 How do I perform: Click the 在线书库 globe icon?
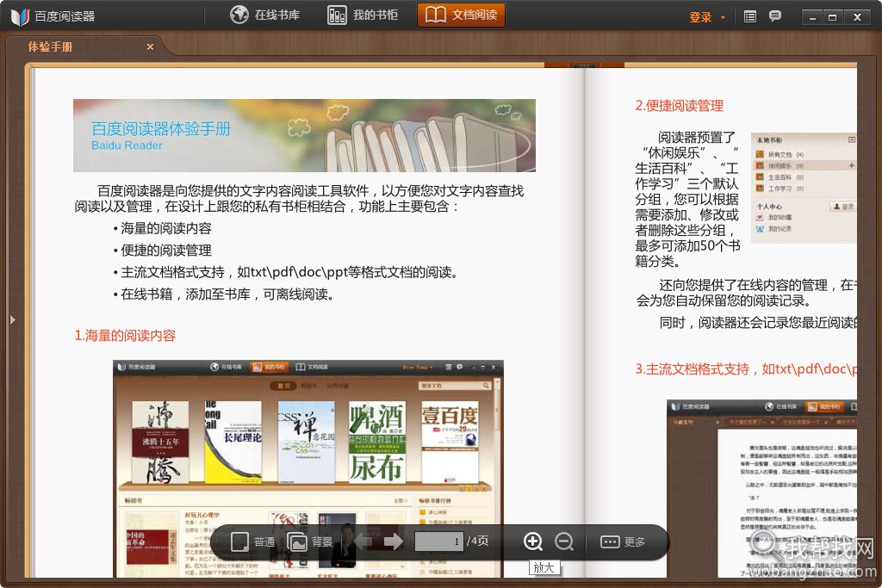(x=239, y=15)
